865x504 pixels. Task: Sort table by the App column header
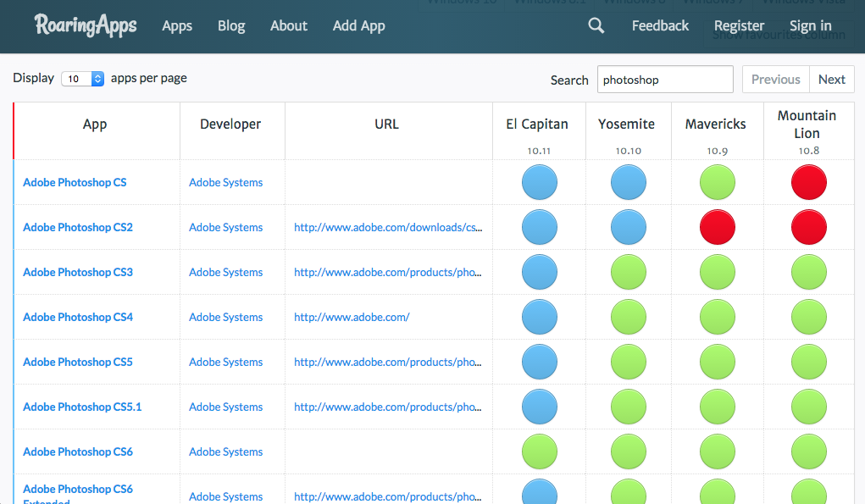pos(95,130)
